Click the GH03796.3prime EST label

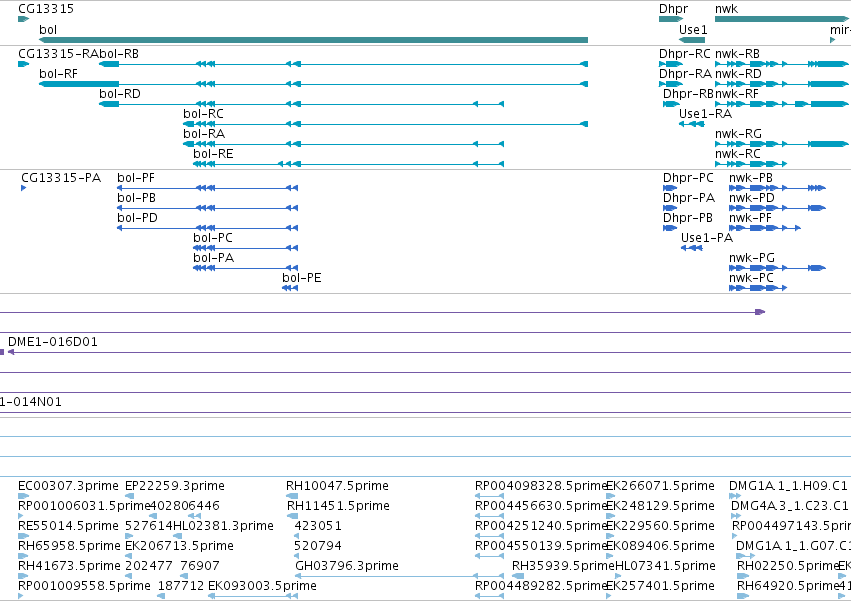tap(347, 566)
